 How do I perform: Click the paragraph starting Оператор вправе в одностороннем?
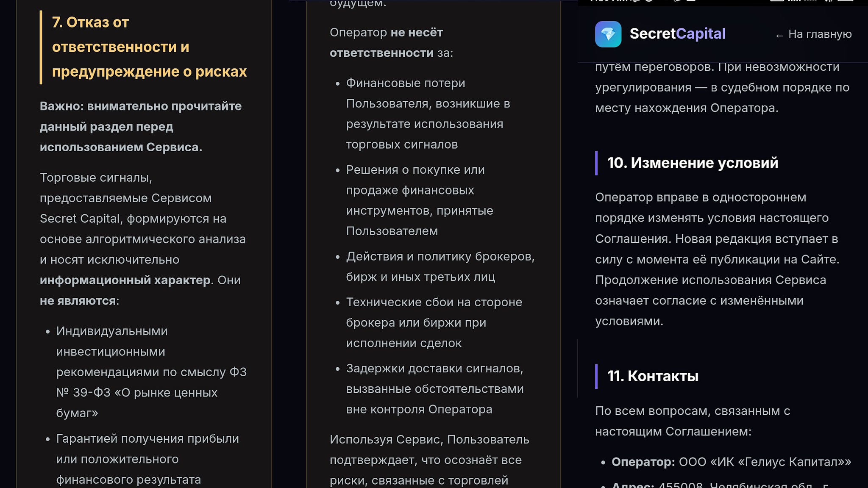pyautogui.click(x=717, y=259)
